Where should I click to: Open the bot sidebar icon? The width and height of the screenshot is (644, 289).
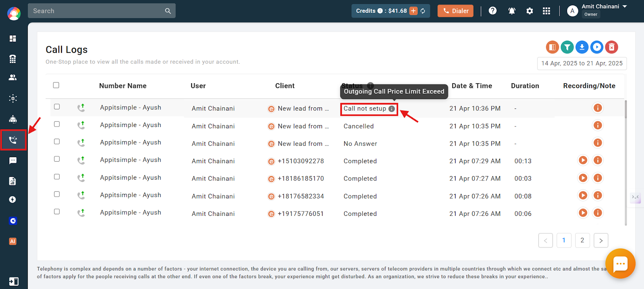coord(13,119)
